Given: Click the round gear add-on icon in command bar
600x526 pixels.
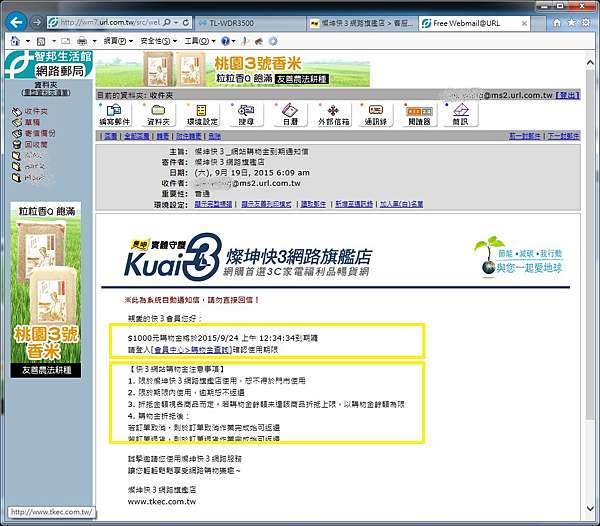Looking at the screenshot, I should (x=273, y=41).
